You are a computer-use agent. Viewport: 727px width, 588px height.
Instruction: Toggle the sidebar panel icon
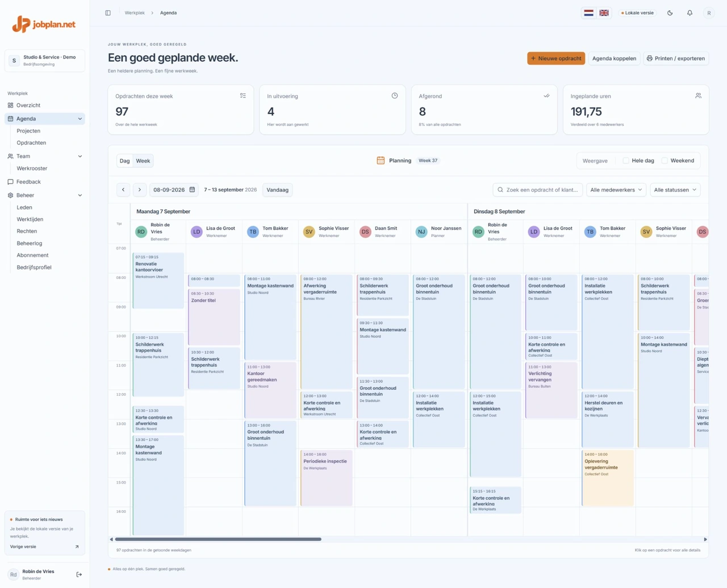(108, 13)
